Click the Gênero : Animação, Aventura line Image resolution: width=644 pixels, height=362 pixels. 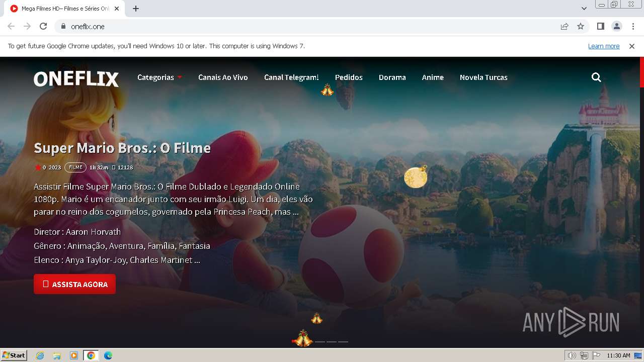(122, 246)
